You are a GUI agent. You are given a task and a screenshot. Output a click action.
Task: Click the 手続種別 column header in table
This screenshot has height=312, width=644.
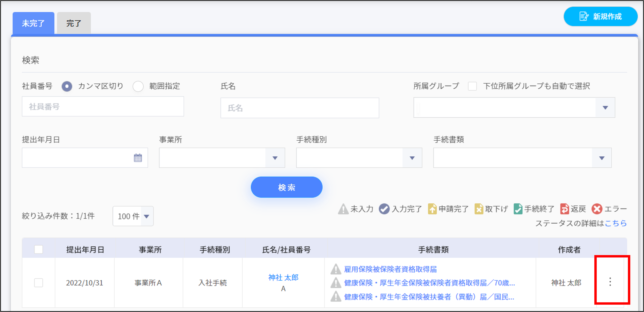coord(215,249)
